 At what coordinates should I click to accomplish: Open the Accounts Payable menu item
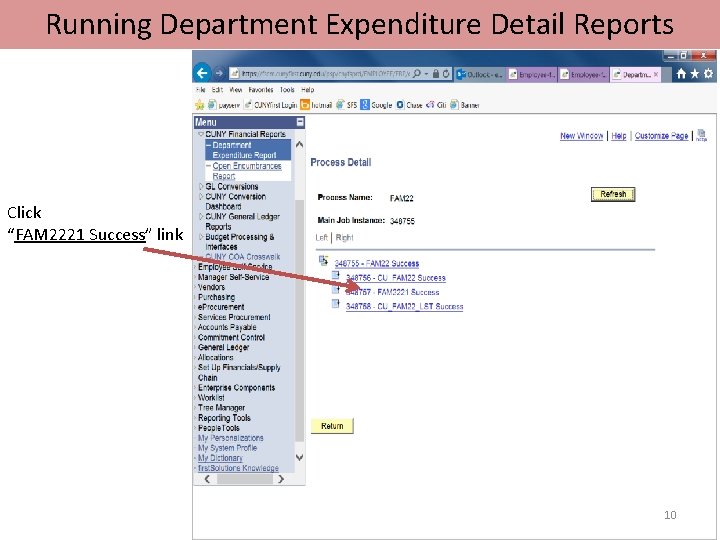click(x=227, y=327)
